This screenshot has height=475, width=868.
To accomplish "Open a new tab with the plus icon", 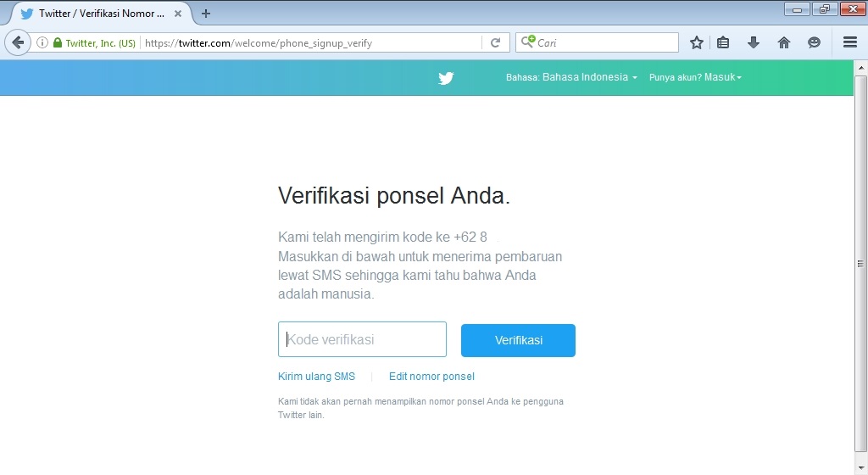I will [206, 14].
